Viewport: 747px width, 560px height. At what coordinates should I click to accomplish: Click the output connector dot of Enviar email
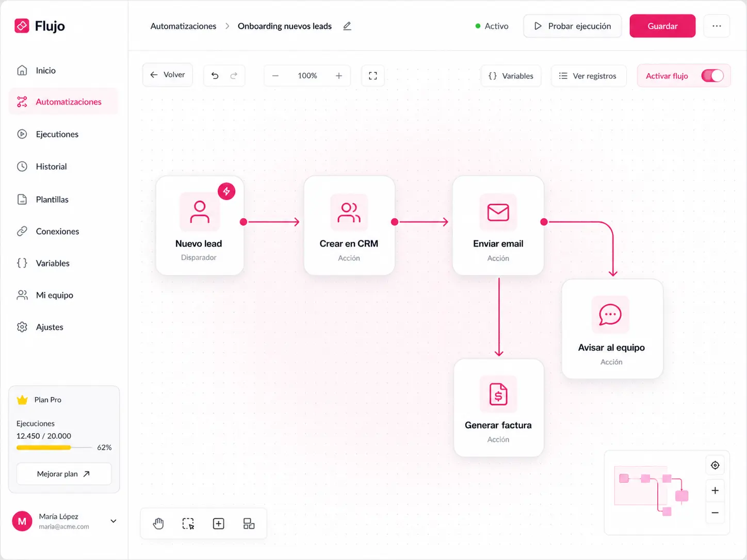544,222
